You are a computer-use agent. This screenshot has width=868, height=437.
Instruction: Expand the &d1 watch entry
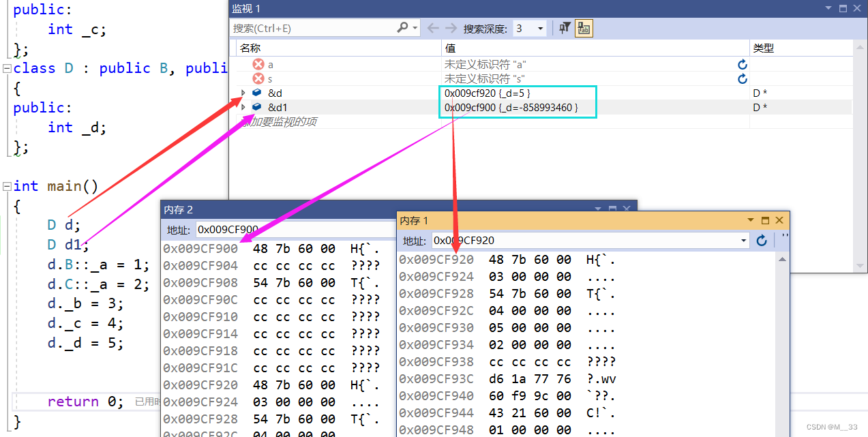[243, 107]
